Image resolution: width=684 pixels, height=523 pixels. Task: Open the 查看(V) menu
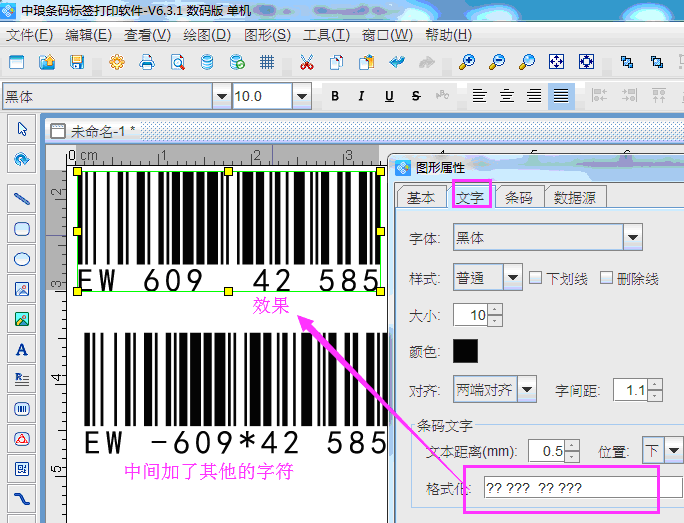click(x=147, y=35)
